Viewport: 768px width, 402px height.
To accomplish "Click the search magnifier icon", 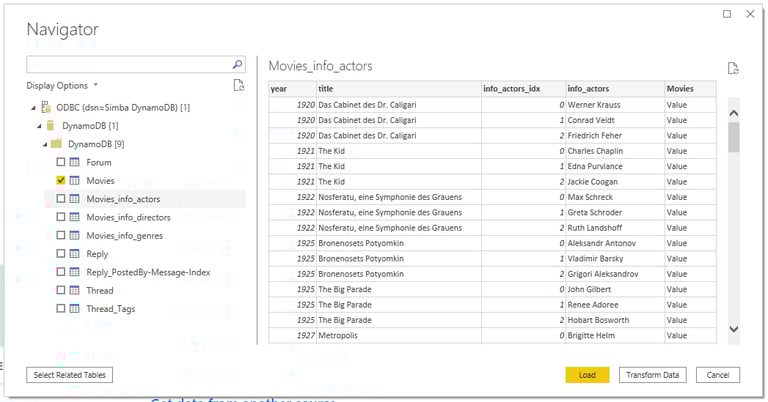I will pyautogui.click(x=237, y=64).
